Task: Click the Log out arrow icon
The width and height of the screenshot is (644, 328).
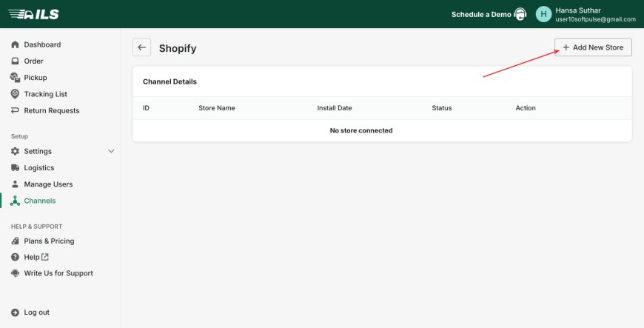Action: (x=16, y=312)
